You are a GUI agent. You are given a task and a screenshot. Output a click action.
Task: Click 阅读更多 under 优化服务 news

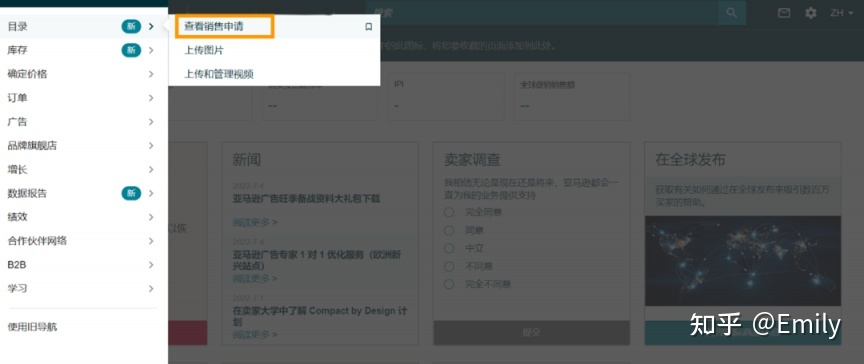pyautogui.click(x=255, y=279)
